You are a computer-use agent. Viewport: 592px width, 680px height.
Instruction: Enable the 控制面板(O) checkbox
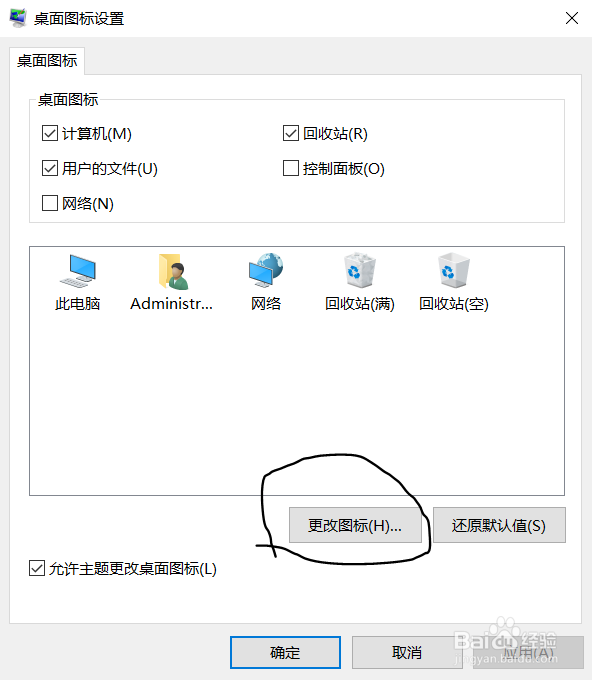pos(291,168)
